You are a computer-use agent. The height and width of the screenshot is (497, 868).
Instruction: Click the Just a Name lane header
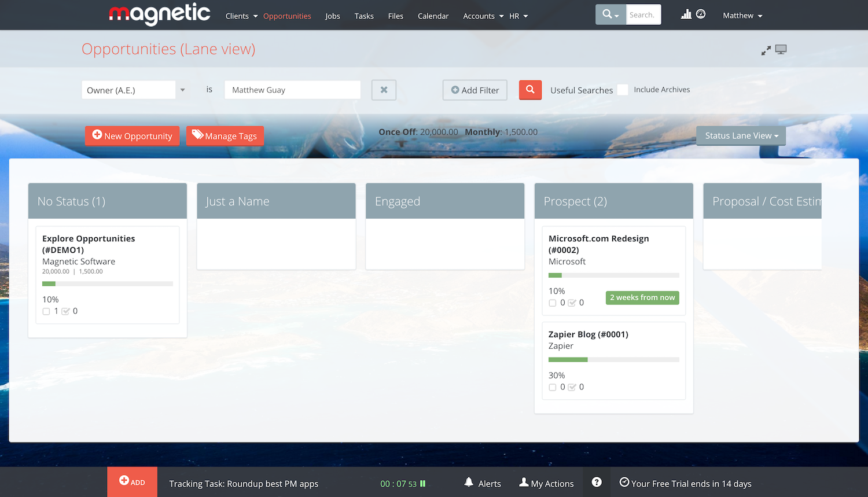pyautogui.click(x=276, y=201)
